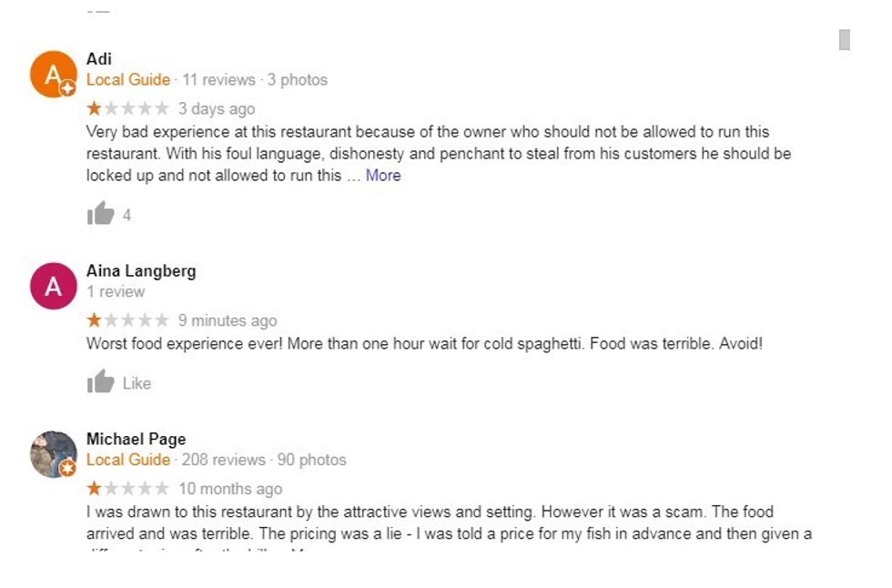This screenshot has height=588, width=892.
Task: Click the Aina Langberg reviewer name
Action: (x=141, y=270)
